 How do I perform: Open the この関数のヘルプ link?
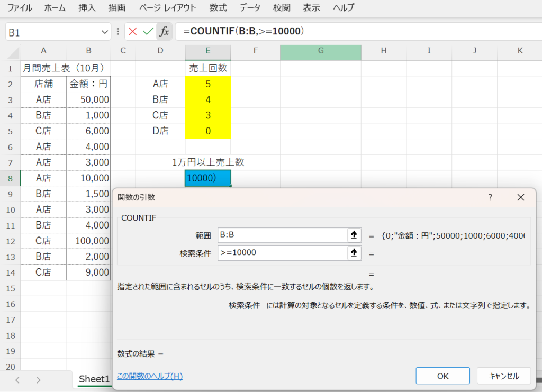150,376
